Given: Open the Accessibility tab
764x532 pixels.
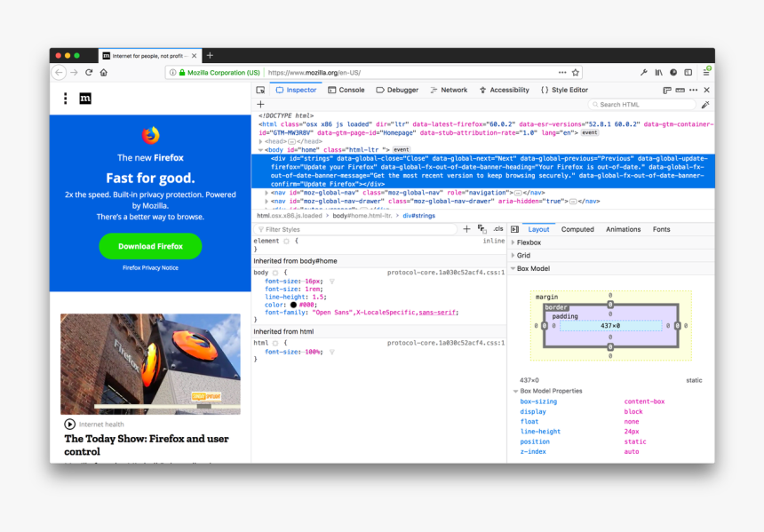Looking at the screenshot, I should click(505, 90).
